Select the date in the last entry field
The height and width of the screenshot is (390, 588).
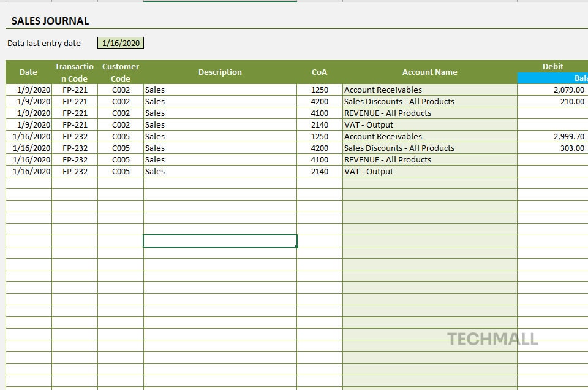pos(121,43)
